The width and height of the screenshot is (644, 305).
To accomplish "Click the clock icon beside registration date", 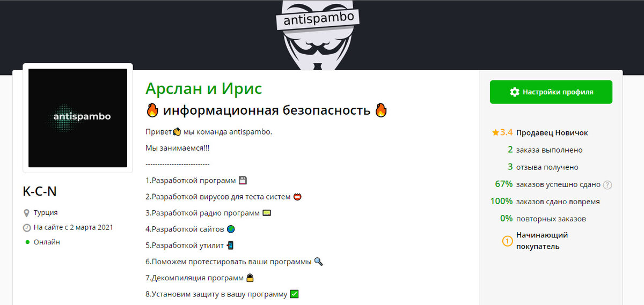I will 26,228.
